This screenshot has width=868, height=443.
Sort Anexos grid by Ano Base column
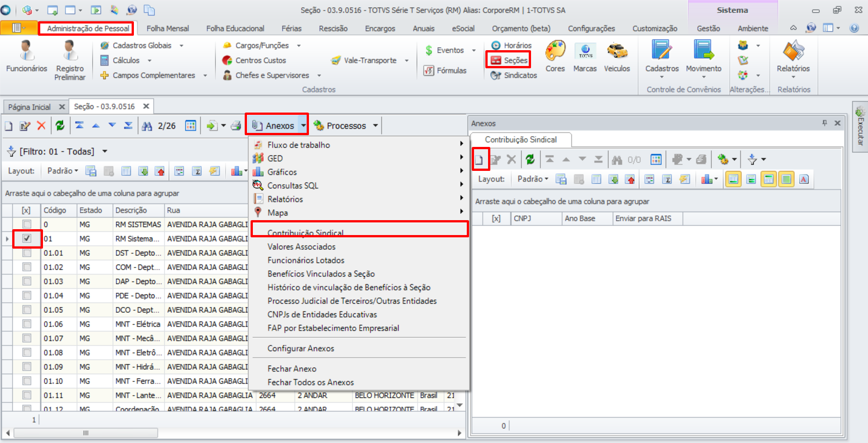click(588, 218)
